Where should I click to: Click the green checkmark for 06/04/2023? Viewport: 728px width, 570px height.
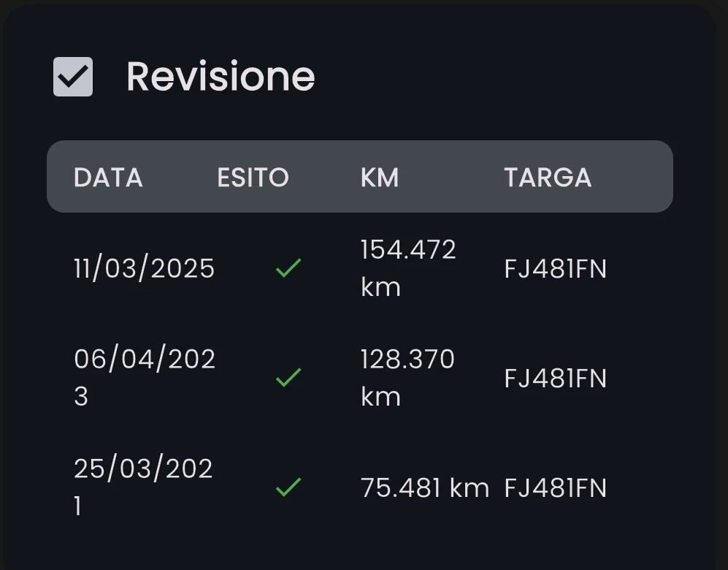[x=288, y=378]
